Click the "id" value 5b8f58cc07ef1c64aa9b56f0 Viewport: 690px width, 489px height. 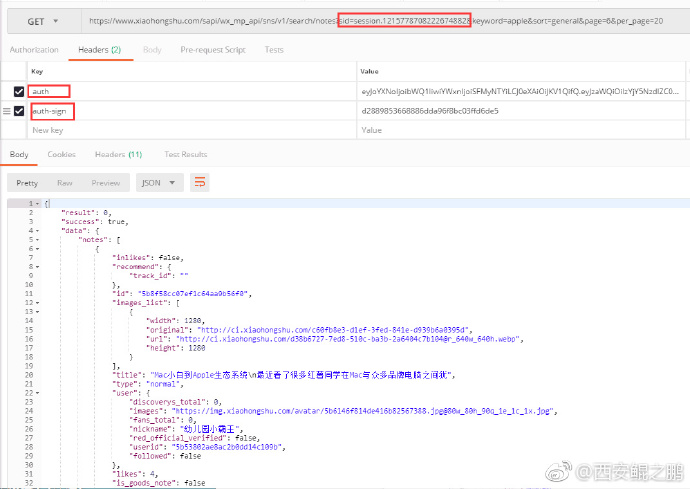[x=193, y=294]
